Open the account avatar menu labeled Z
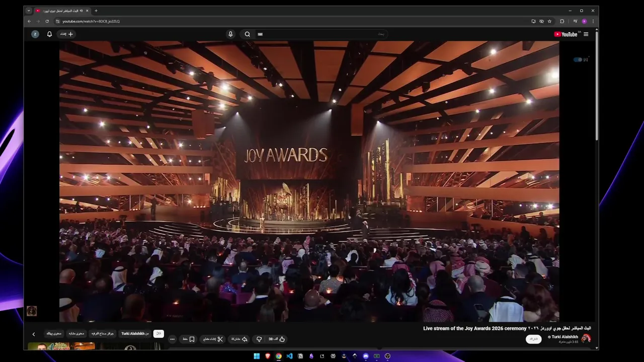 [x=35, y=34]
